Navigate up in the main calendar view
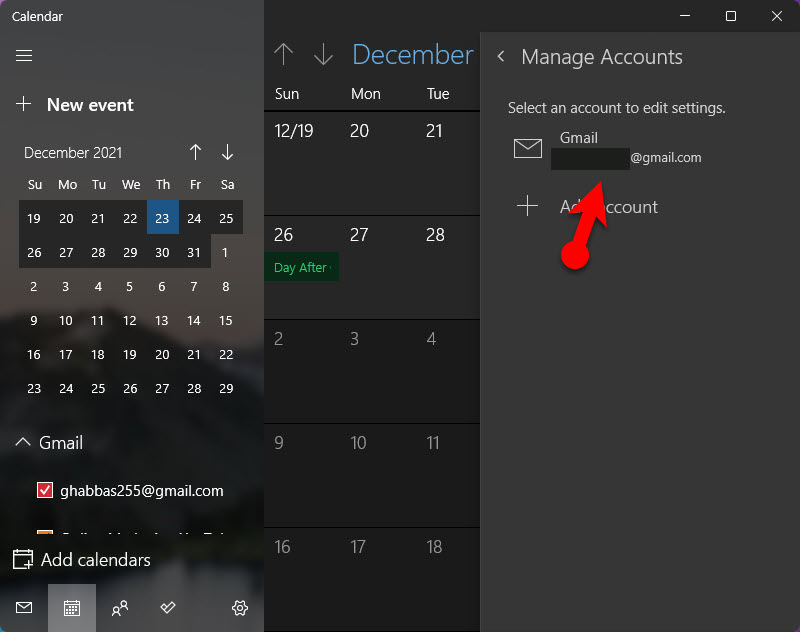The height and width of the screenshot is (632, 800). (x=284, y=55)
